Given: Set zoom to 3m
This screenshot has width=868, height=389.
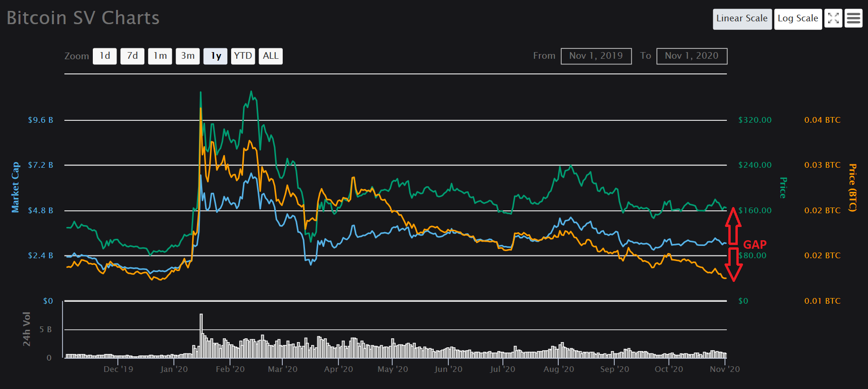Looking at the screenshot, I should click(x=188, y=56).
